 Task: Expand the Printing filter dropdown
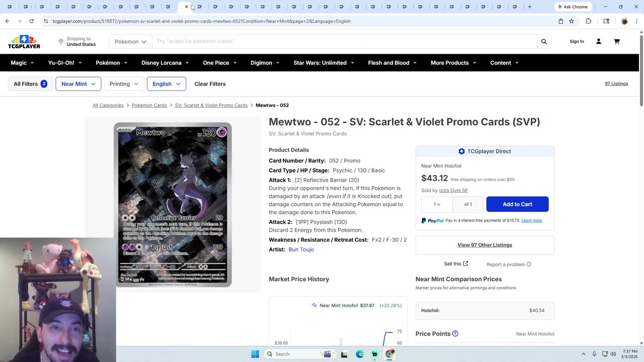124,84
